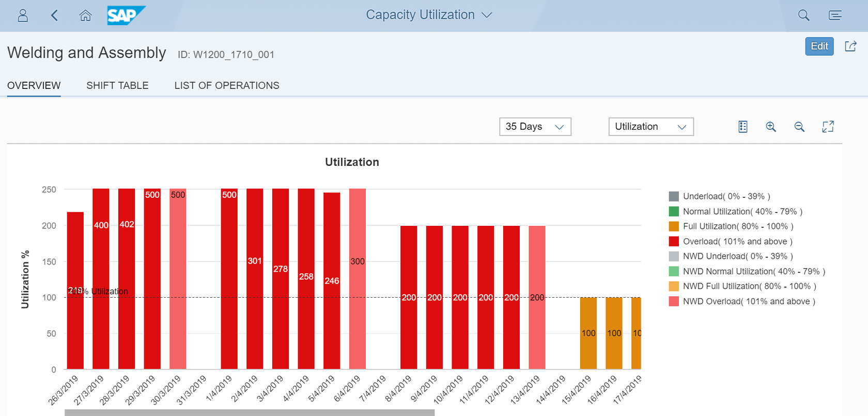The width and height of the screenshot is (868, 416).
Task: Open the Utilization view dropdown
Action: click(x=651, y=127)
